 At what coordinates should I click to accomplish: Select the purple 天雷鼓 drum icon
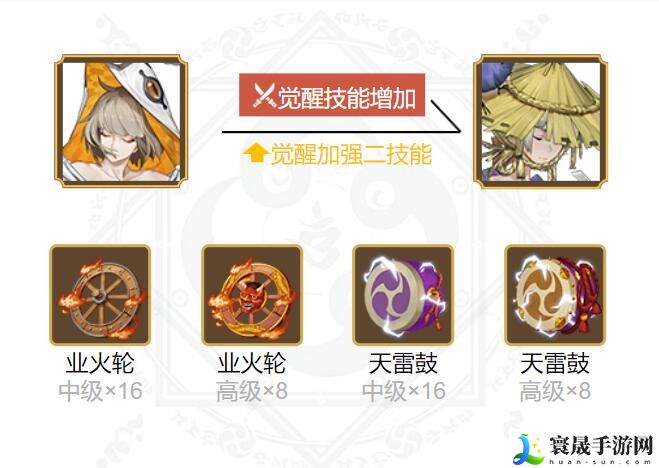click(403, 295)
